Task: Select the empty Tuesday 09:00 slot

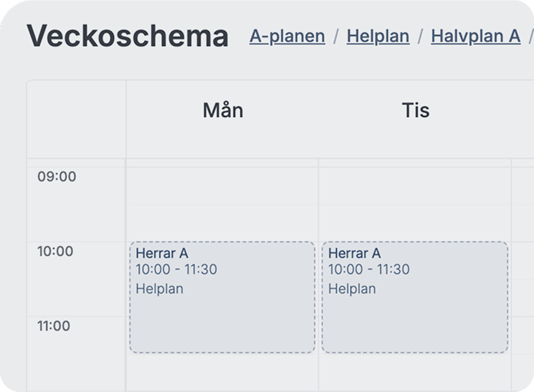Action: (x=415, y=186)
